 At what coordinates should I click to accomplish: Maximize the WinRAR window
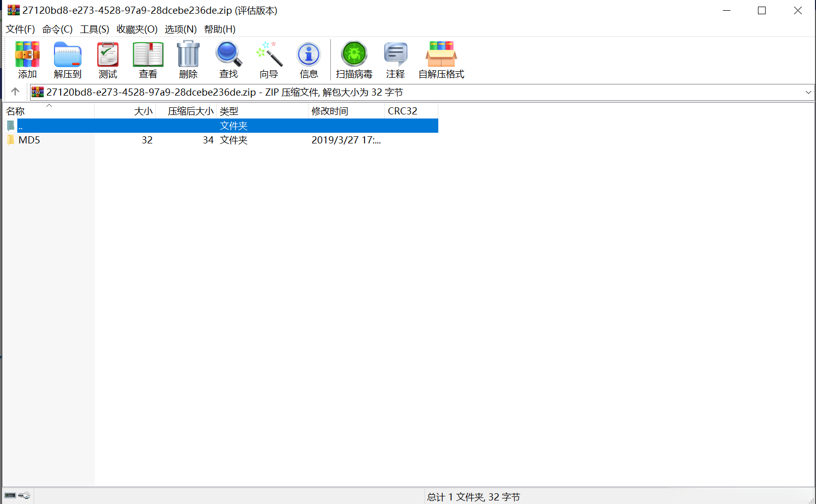point(762,10)
